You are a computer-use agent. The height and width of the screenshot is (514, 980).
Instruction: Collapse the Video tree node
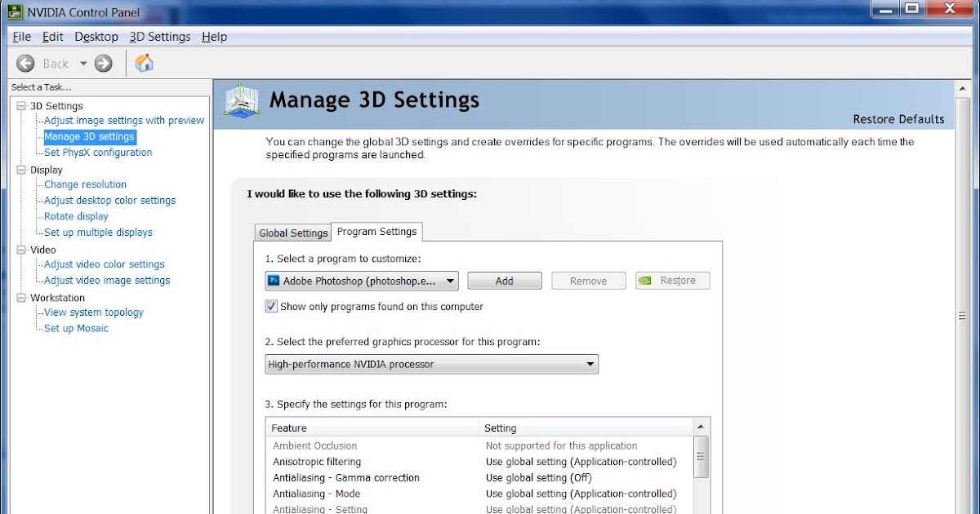[21, 250]
